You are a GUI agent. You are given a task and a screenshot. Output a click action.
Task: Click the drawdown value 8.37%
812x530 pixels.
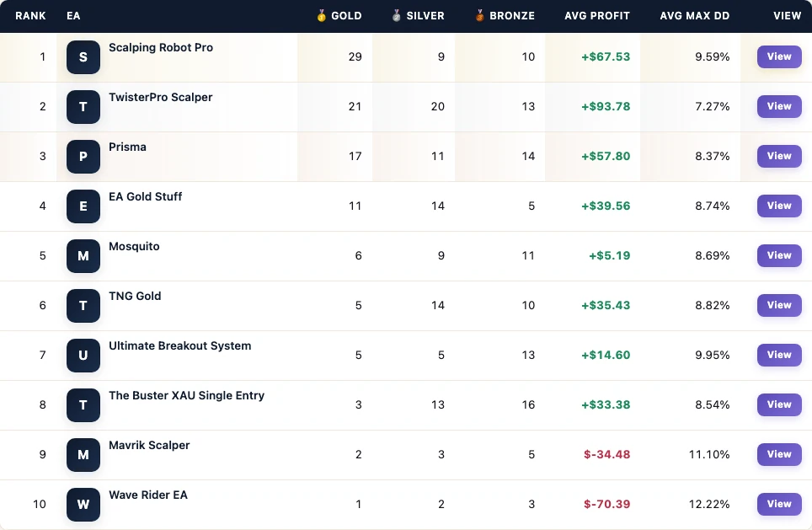pos(712,157)
